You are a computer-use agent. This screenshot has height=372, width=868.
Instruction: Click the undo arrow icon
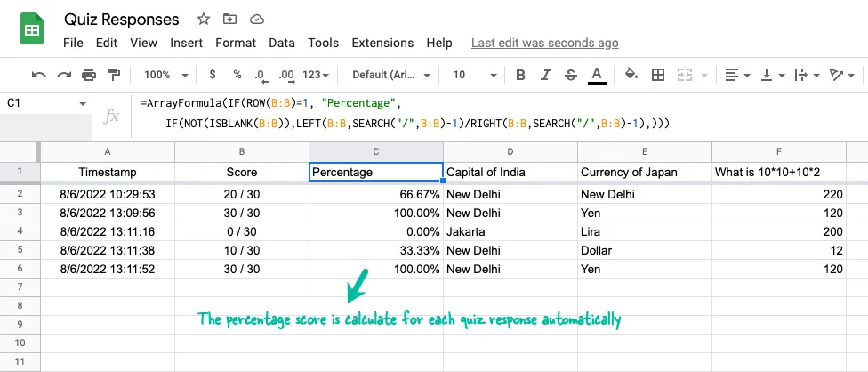coord(39,75)
